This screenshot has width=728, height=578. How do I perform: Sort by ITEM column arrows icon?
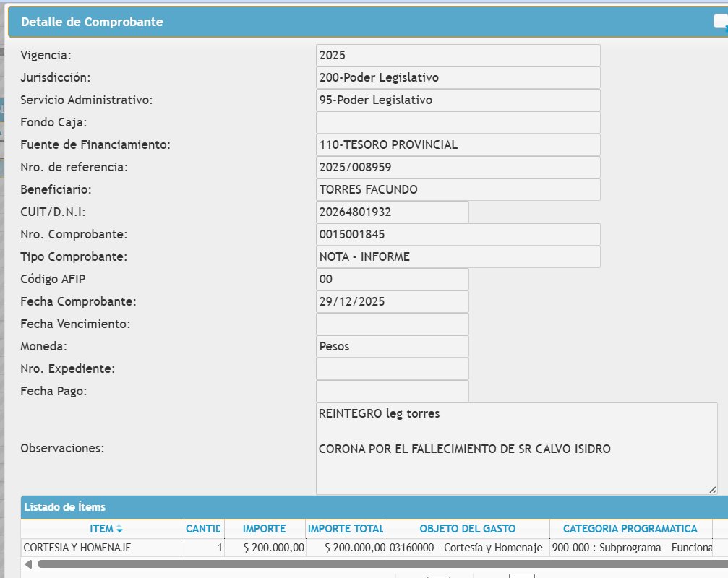point(119,529)
